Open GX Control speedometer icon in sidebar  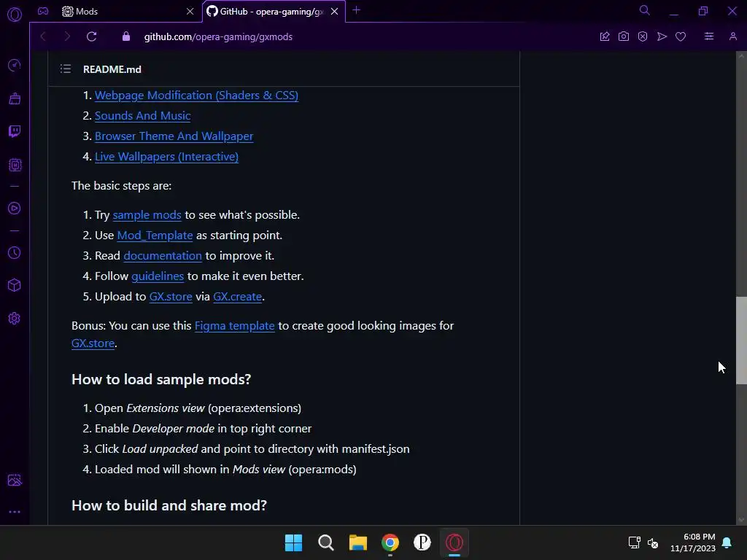[15, 65]
